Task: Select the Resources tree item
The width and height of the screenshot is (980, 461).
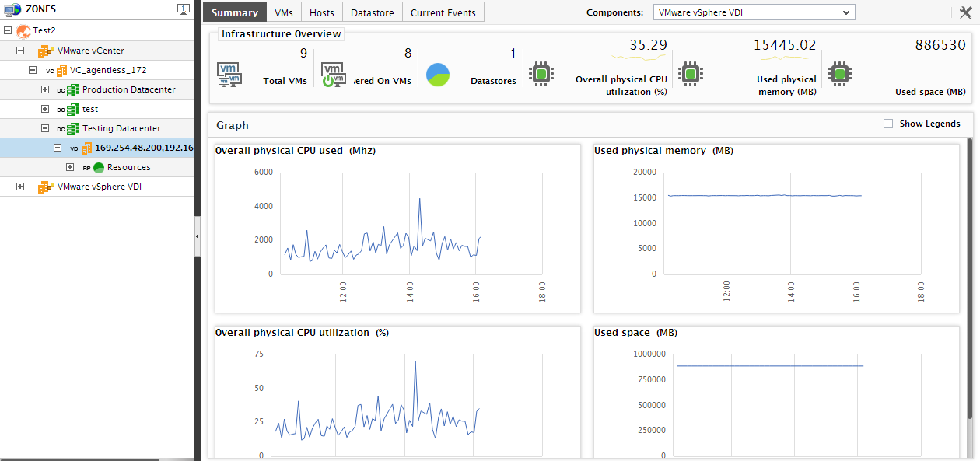Action: click(x=129, y=167)
